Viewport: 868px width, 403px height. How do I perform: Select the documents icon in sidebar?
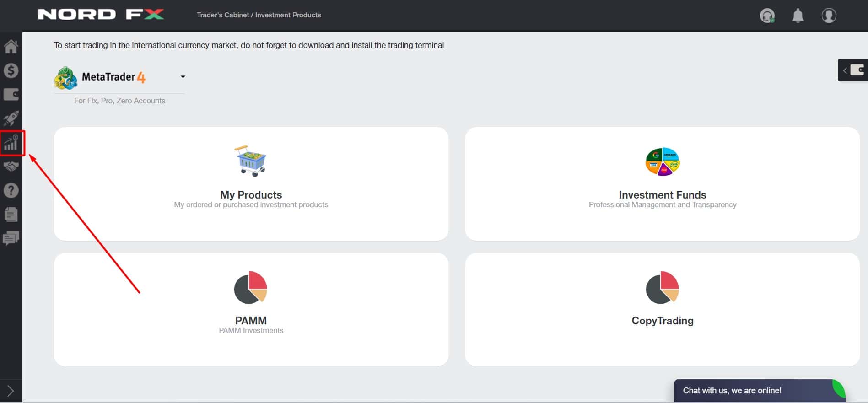[11, 214]
